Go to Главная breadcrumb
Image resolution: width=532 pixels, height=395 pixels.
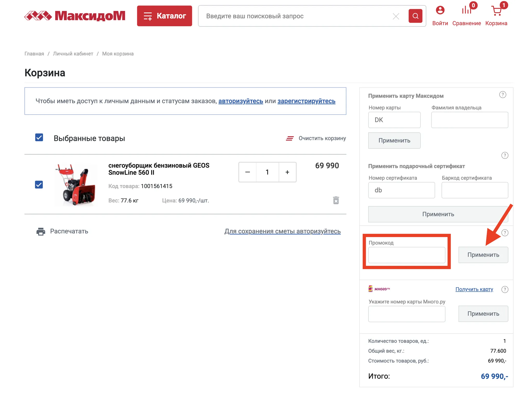tap(34, 54)
